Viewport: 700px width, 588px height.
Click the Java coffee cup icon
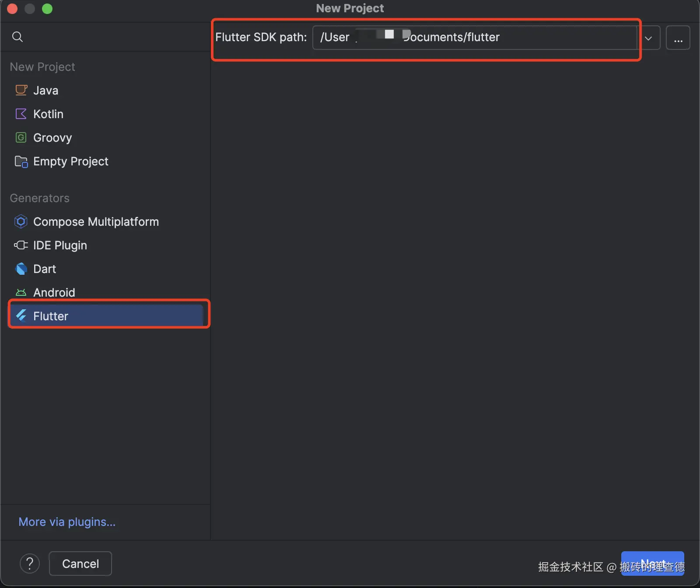(x=21, y=90)
